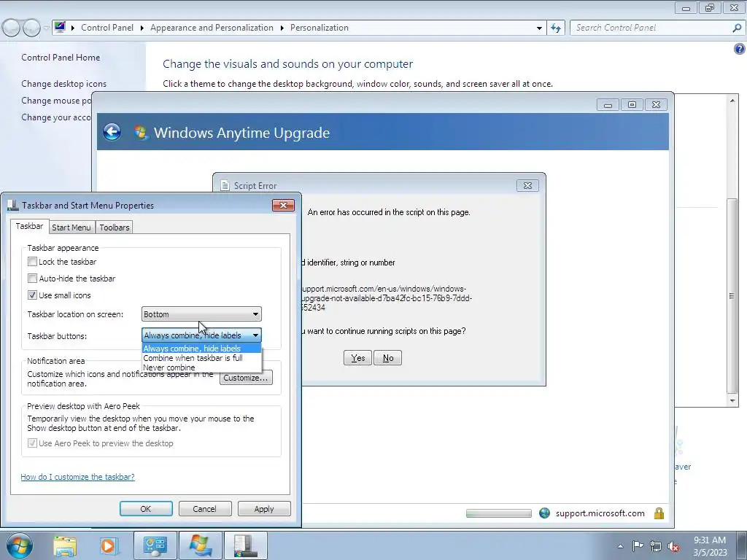Switch to the Start Menu tab
Viewport: 747px width, 560px height.
pos(71,227)
